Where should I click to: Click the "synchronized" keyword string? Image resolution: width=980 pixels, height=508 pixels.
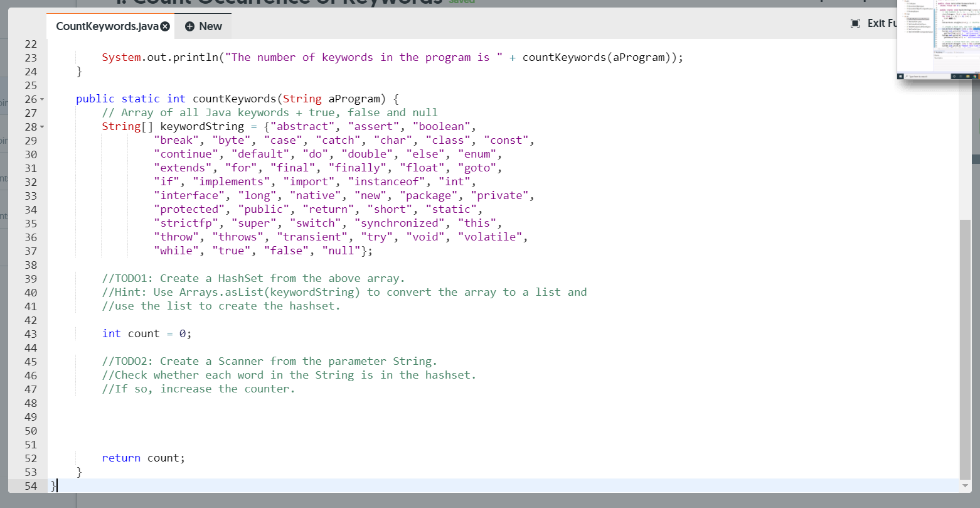pyautogui.click(x=400, y=224)
